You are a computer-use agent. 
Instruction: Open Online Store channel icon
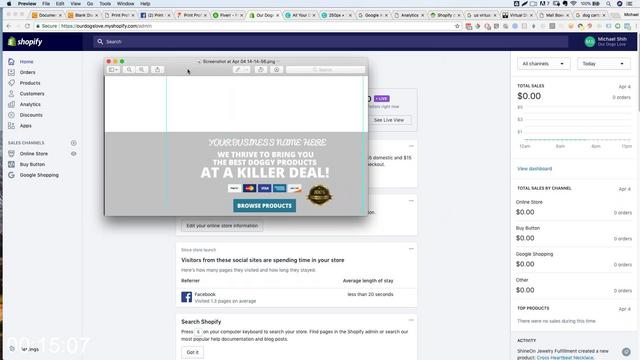click(x=11, y=153)
